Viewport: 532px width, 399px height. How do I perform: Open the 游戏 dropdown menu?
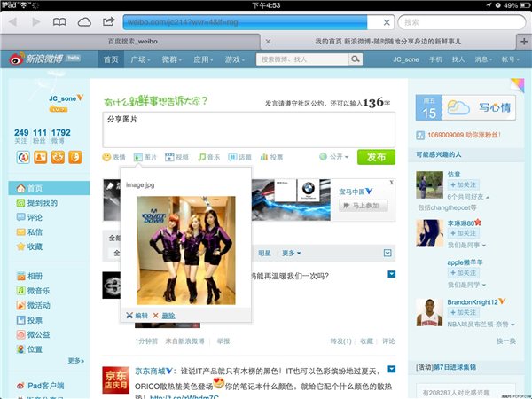[234, 59]
